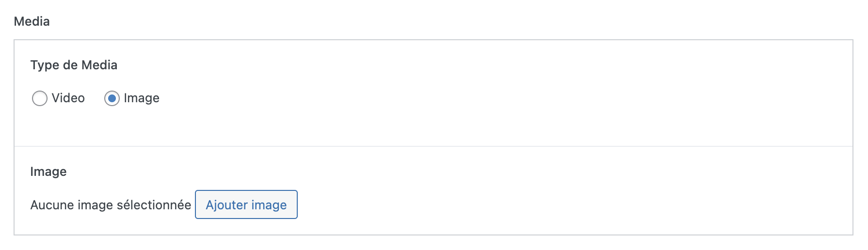Click the second word "Media" in Type de Media
Screen dimensions: 868x250
point(99,65)
